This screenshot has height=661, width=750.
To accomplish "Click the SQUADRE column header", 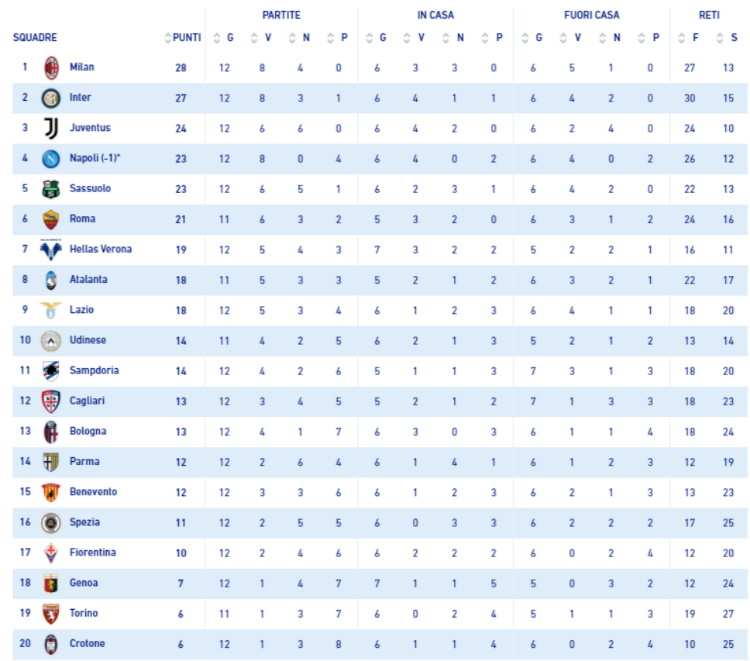I will coord(35,38).
